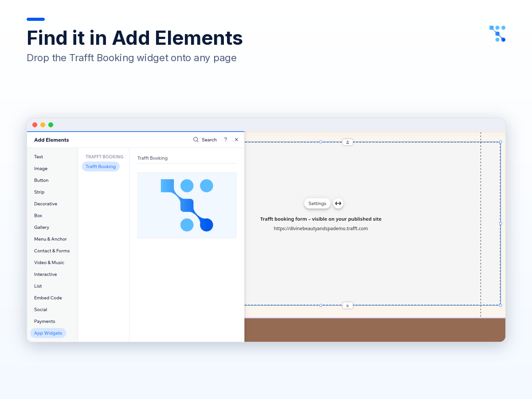This screenshot has width=532, height=399.
Task: Click the green macOS maximize dot
Action: coord(51,125)
